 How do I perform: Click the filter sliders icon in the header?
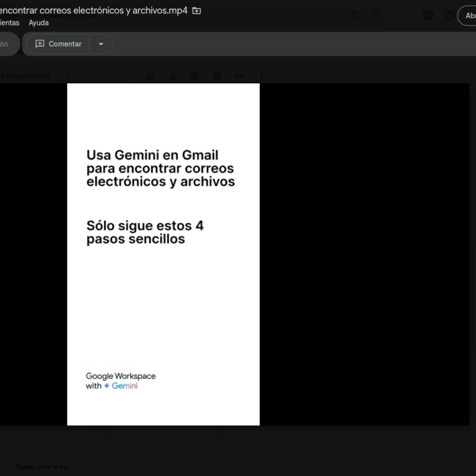(x=377, y=15)
